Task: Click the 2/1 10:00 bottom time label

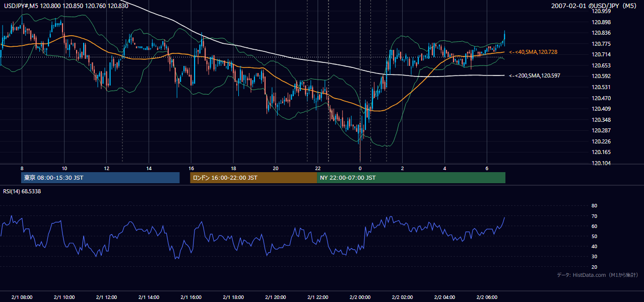Action: pos(64,297)
